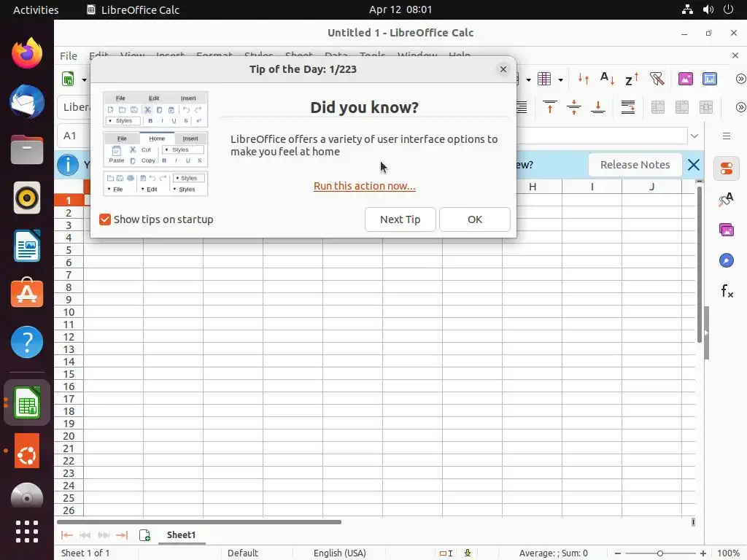
Task: Open dropdown arrow next to the row/column table icon
Action: pyautogui.click(x=561, y=79)
